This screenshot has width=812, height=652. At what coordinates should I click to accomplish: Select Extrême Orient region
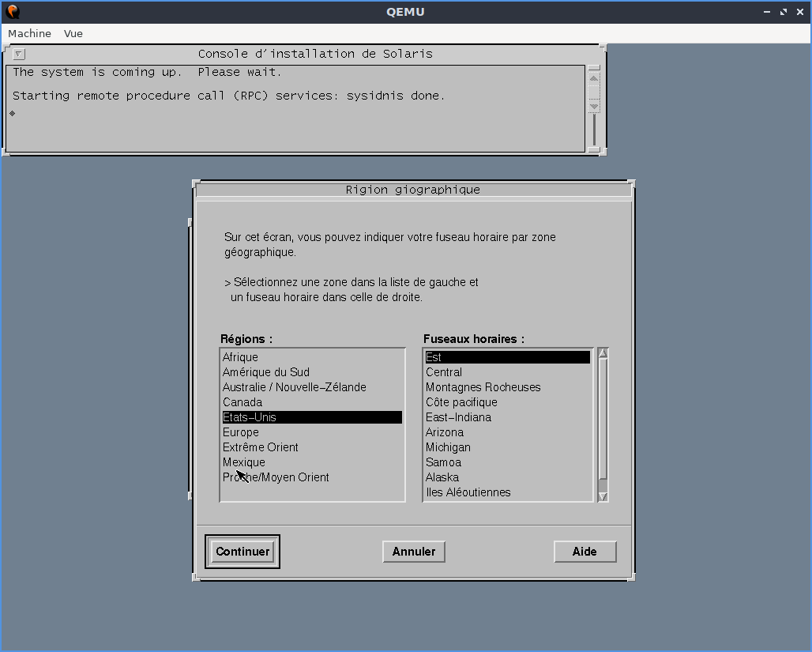pyautogui.click(x=312, y=447)
